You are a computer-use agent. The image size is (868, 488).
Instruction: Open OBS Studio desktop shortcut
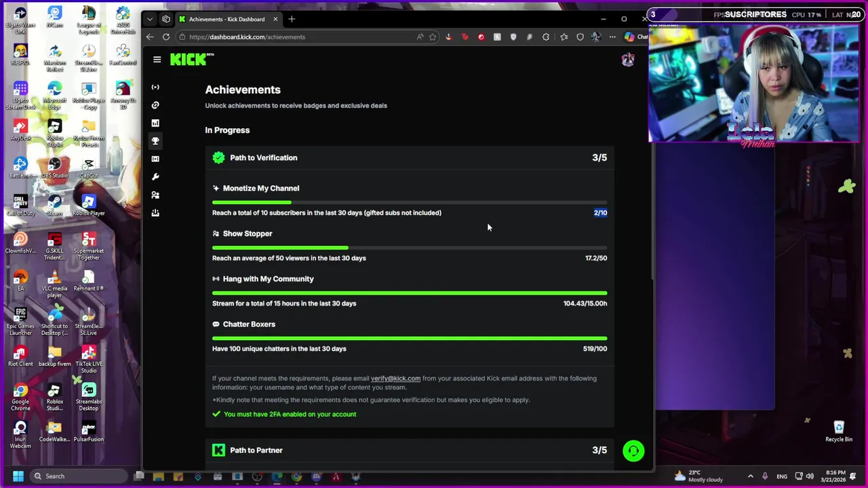tap(55, 167)
